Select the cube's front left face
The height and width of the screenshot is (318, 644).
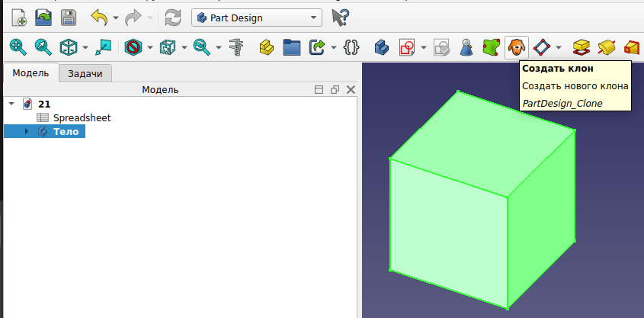pos(448,233)
